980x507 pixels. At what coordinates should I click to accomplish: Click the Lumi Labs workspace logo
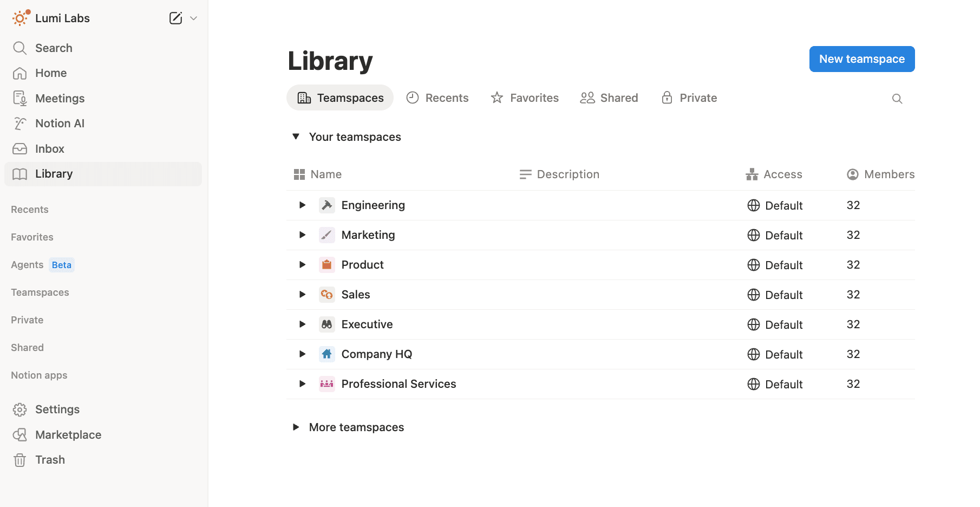click(x=20, y=17)
